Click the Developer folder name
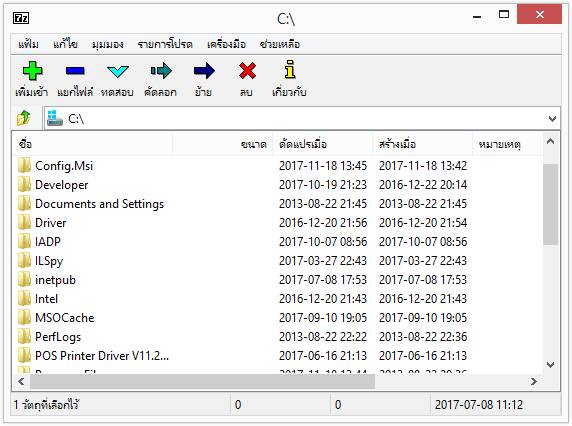This screenshot has height=426, width=572. (62, 185)
